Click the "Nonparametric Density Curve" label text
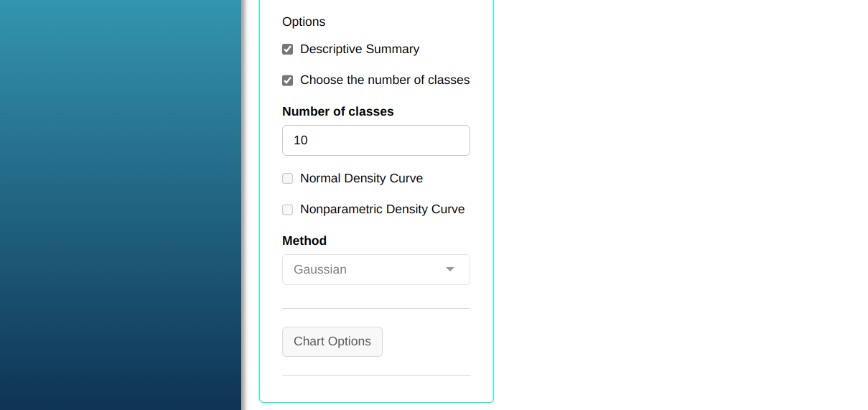This screenshot has height=410, width=868. pos(382,210)
